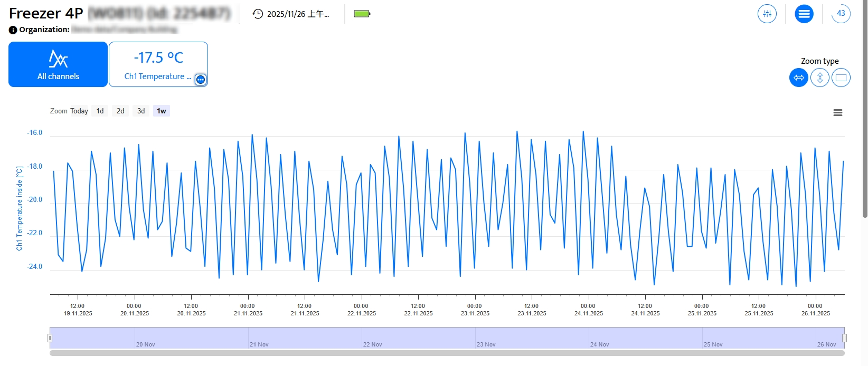
Task: Click the Organization info icon
Action: click(x=13, y=30)
